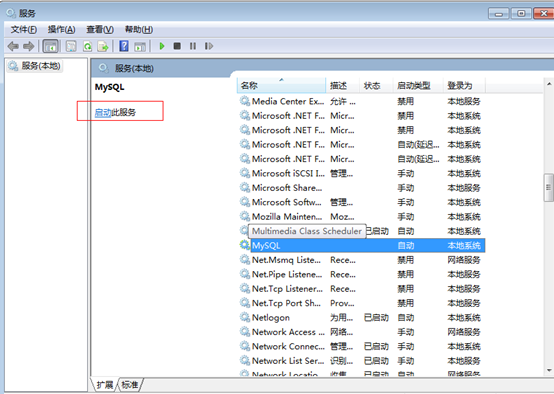Select the Net.Pipe Listene... service
This screenshot has width=554, height=394.
coord(362,275)
